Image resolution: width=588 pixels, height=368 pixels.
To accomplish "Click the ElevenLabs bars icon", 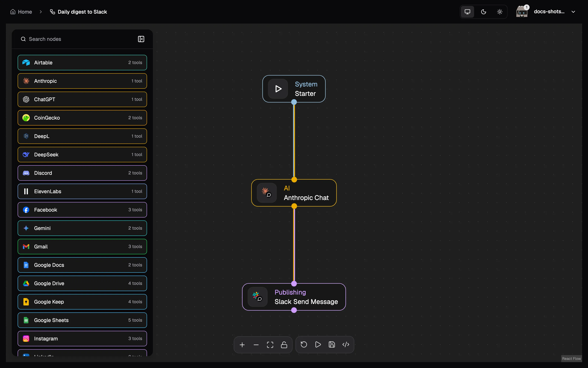I will click(26, 191).
